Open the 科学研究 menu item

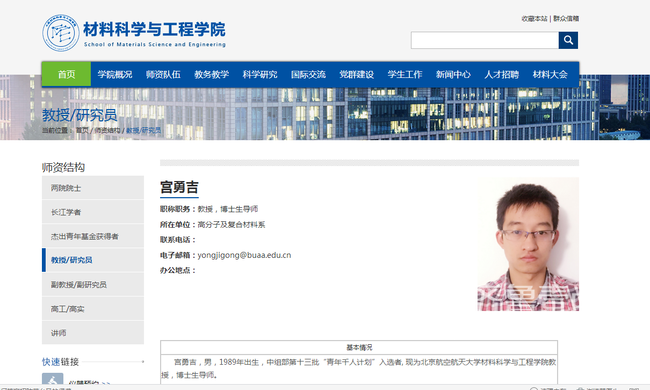[x=260, y=74]
